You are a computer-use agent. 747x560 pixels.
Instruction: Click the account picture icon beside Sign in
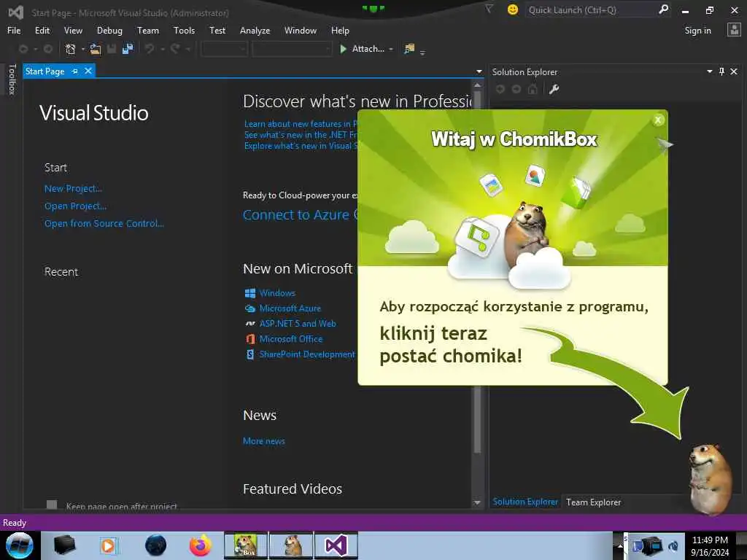coord(734,30)
